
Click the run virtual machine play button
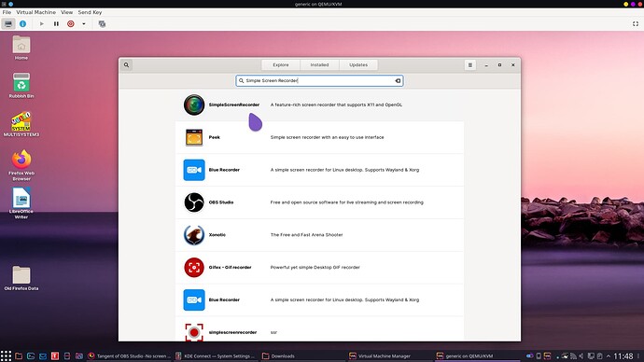click(41, 24)
